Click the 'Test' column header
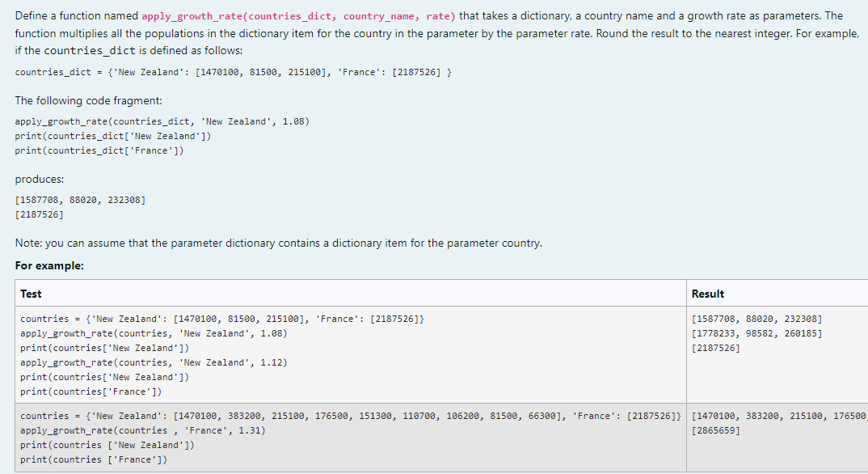 31,294
